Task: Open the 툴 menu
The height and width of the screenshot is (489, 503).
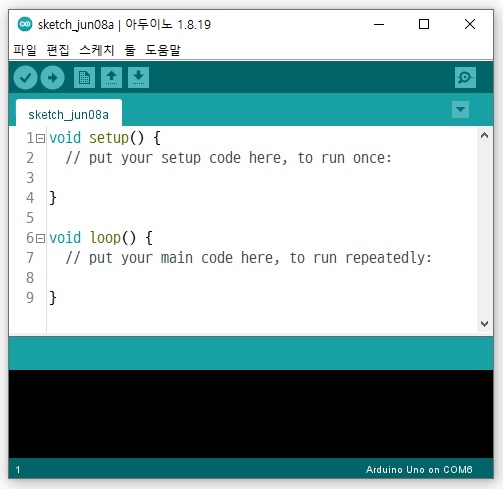Action: tap(130, 50)
